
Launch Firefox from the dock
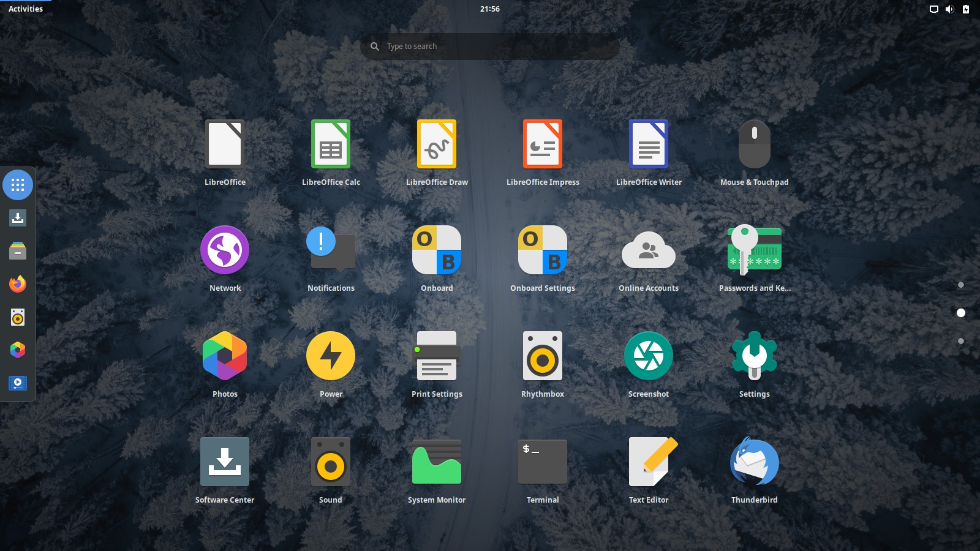tap(18, 284)
